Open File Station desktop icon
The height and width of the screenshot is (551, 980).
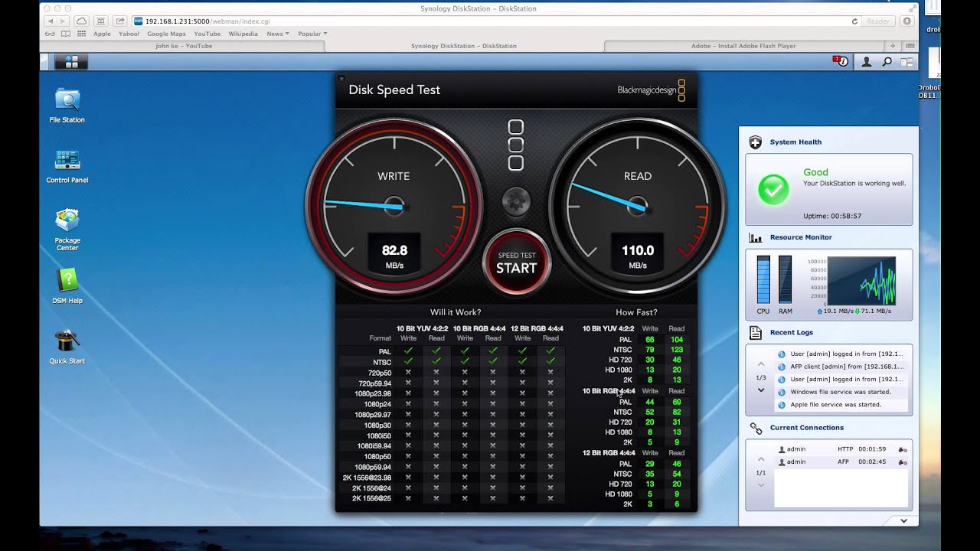point(67,105)
